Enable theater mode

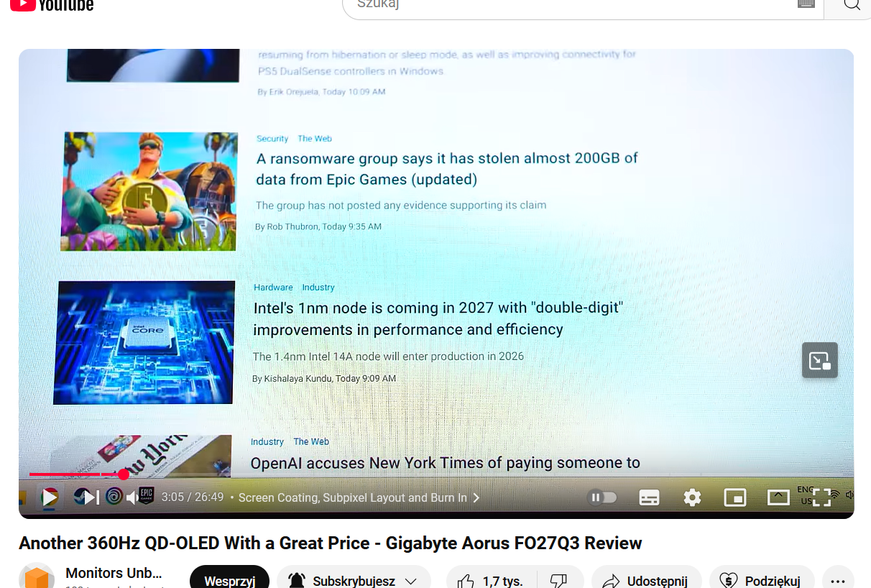point(778,497)
